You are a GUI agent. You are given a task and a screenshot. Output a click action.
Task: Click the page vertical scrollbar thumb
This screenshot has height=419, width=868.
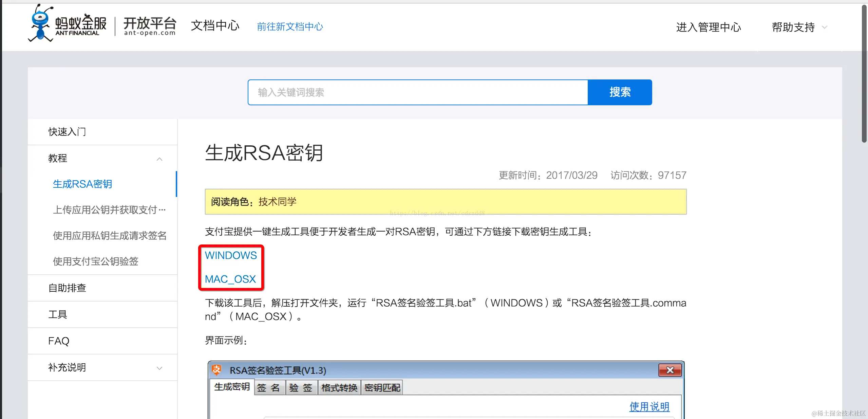point(864,73)
